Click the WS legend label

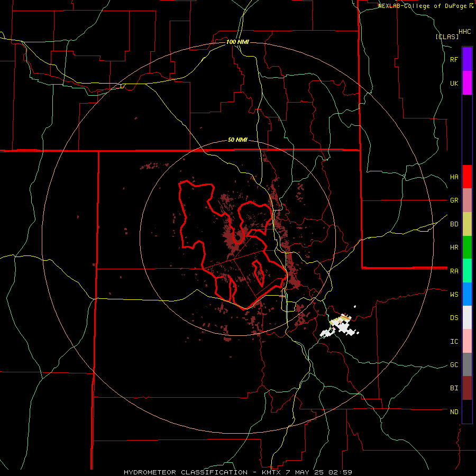click(x=454, y=295)
